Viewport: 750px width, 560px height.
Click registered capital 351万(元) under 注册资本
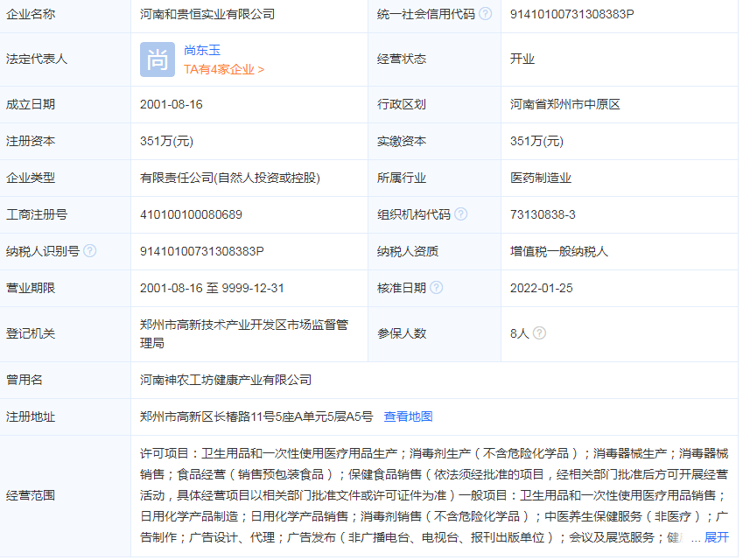coord(166,141)
